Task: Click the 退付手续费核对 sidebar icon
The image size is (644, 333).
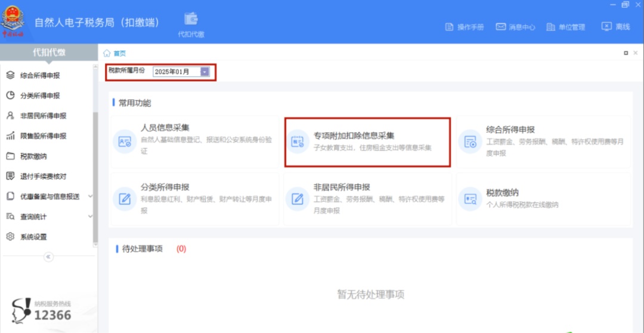Action: (11, 176)
